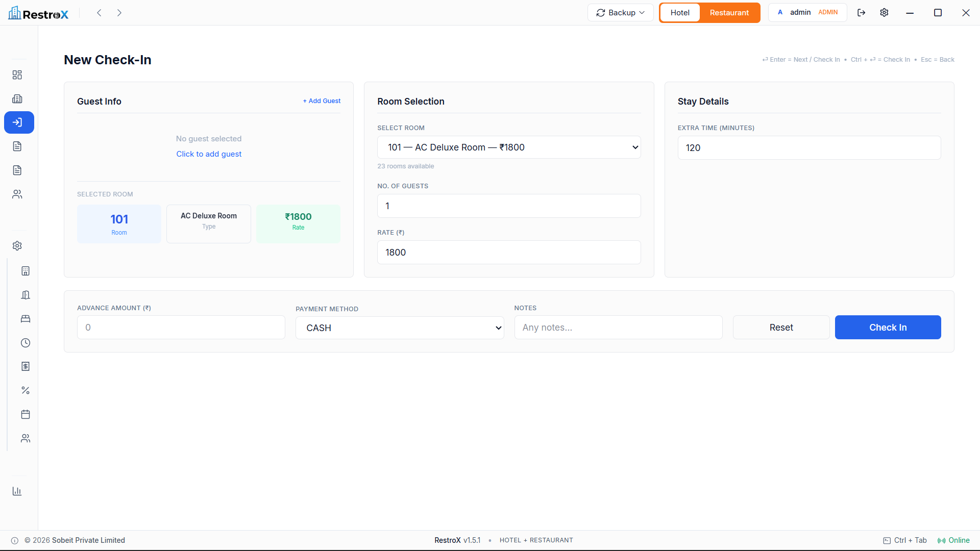Open the Backup dropdown

(620, 13)
